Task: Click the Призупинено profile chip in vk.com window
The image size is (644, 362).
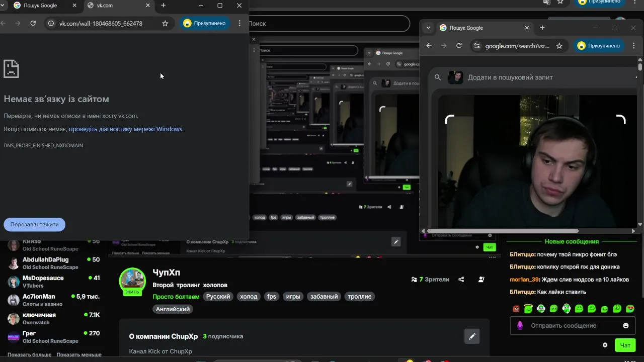Action: coord(205,23)
